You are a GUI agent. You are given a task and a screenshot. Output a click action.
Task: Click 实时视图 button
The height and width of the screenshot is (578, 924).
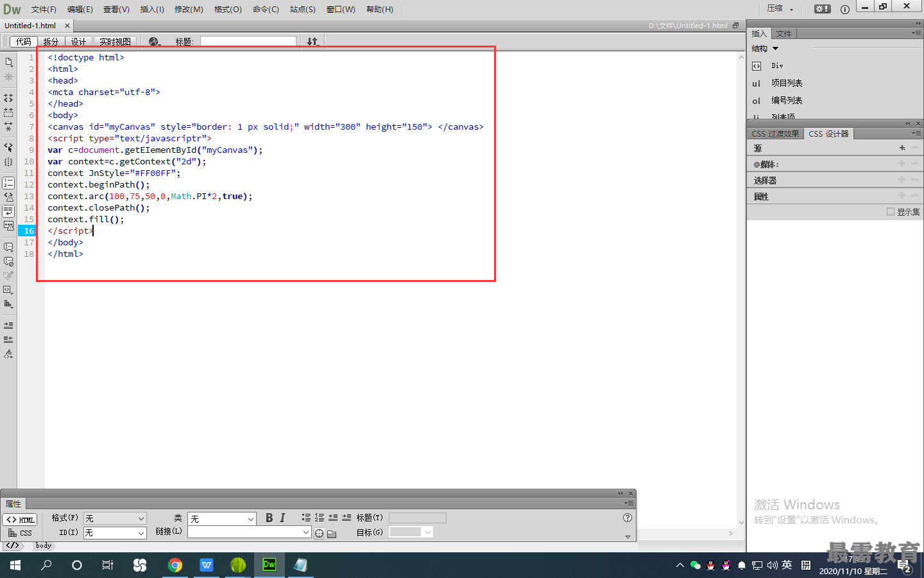[115, 42]
